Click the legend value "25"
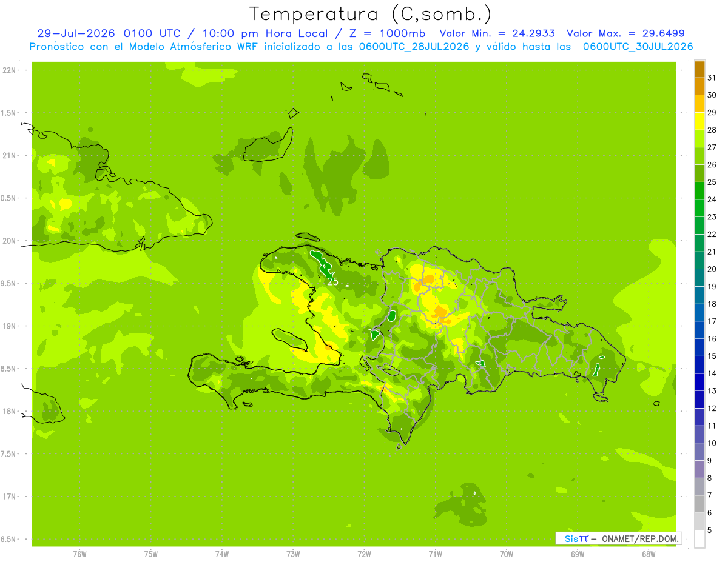This screenshot has height=562, width=728. pos(712,182)
